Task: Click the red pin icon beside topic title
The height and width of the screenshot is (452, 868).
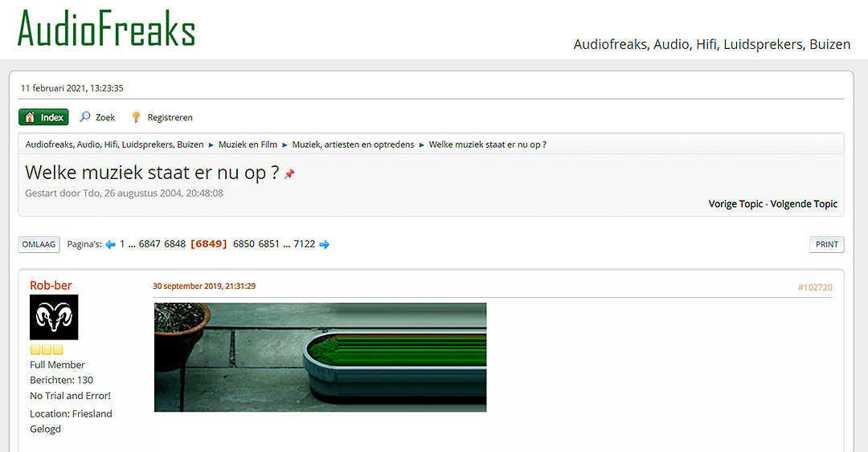Action: (289, 173)
